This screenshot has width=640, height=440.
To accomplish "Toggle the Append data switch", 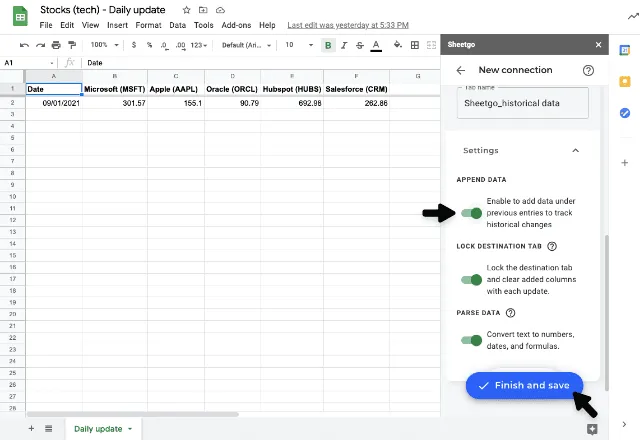I will pos(471,213).
